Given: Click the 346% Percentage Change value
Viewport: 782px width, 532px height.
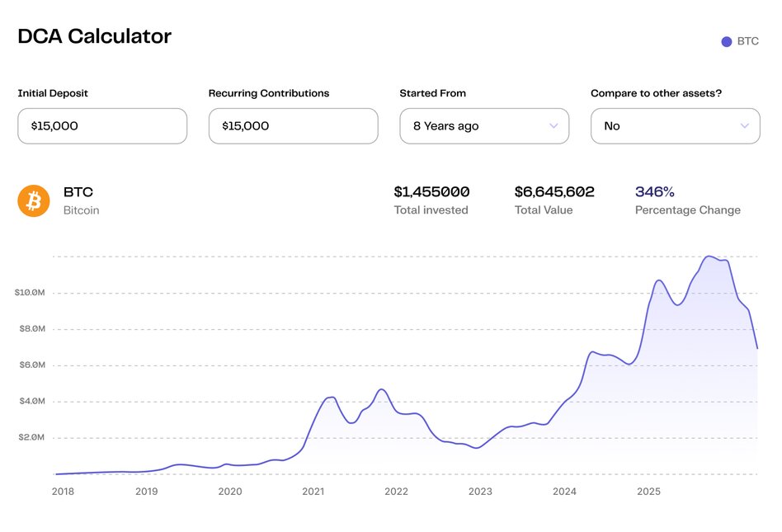Looking at the screenshot, I should 654,192.
